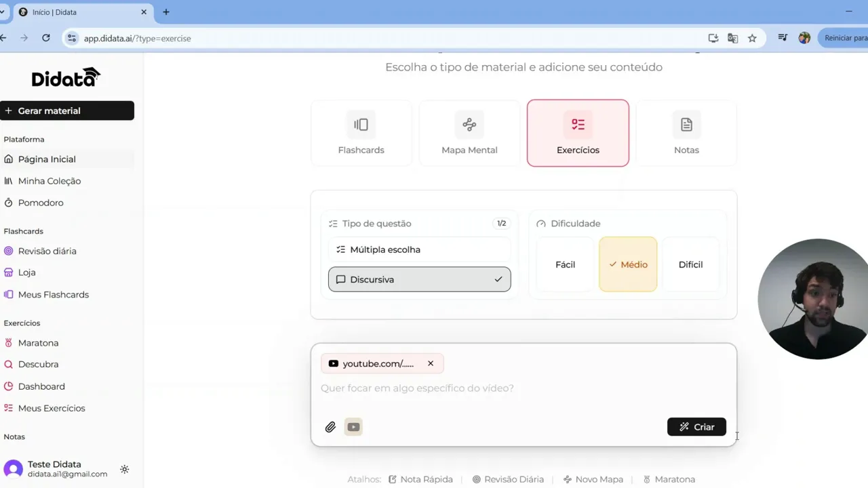
Task: Select the Fácil difficulty option
Action: point(564,264)
